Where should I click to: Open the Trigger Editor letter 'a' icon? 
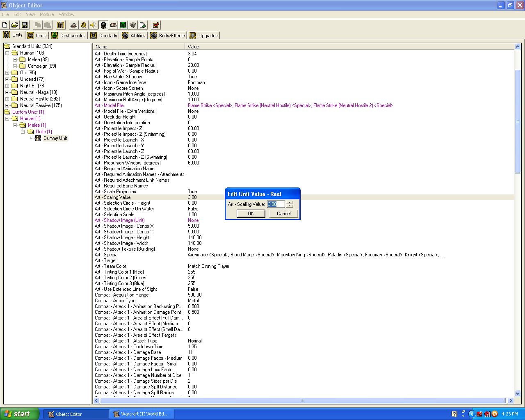(x=83, y=25)
